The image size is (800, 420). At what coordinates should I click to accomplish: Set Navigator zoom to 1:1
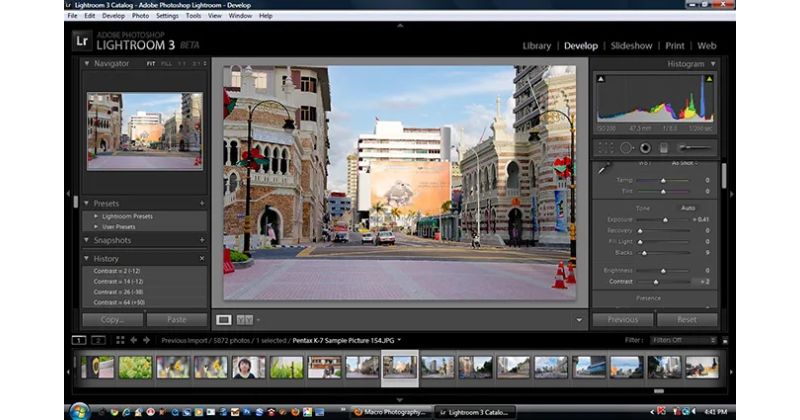click(x=182, y=64)
